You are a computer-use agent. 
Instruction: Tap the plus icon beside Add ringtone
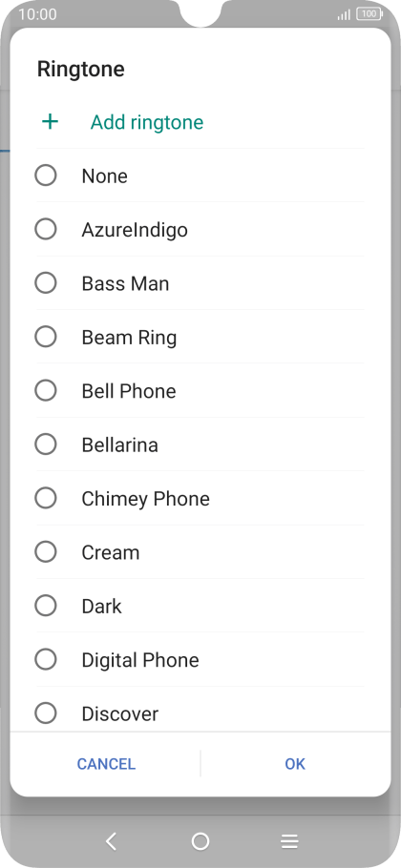(x=50, y=121)
